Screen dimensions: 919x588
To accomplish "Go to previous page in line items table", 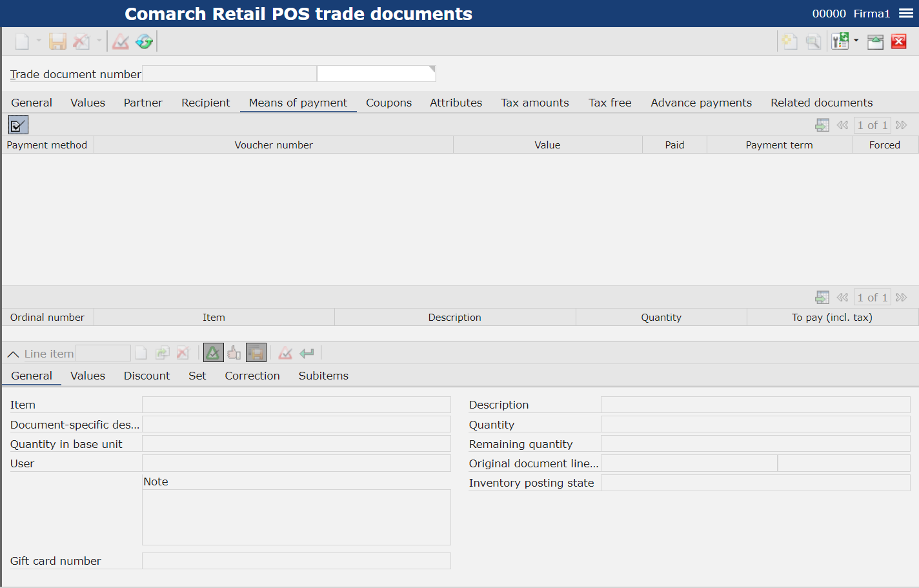I will pyautogui.click(x=842, y=298).
